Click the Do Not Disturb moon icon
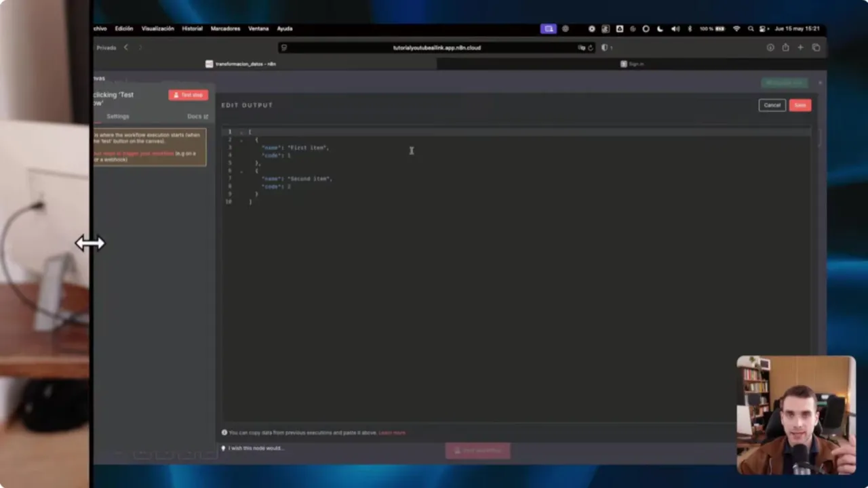 [660, 28]
